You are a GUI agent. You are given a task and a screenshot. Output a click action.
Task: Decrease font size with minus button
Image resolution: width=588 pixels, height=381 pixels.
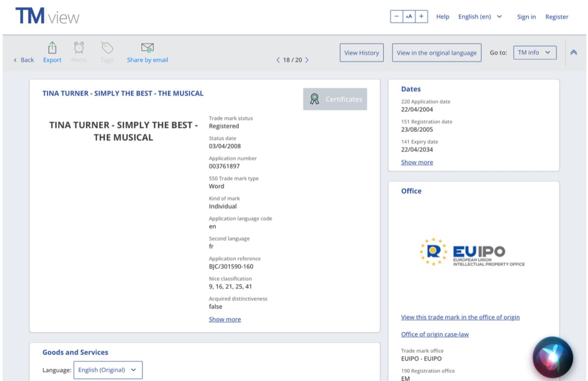(x=396, y=17)
